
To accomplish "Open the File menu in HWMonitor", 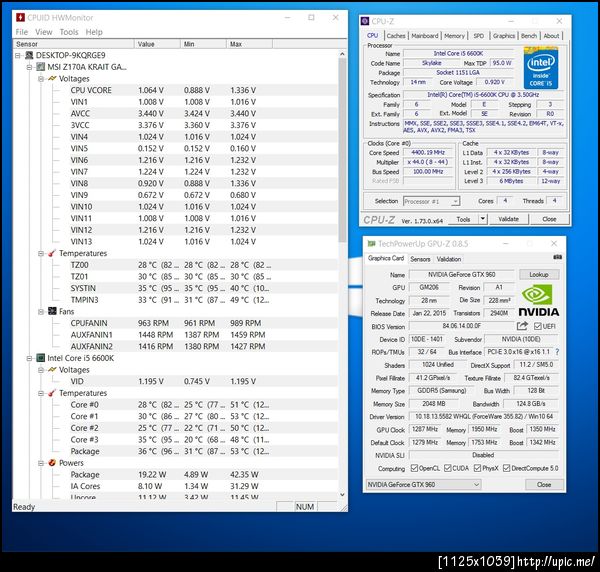I will [x=21, y=32].
